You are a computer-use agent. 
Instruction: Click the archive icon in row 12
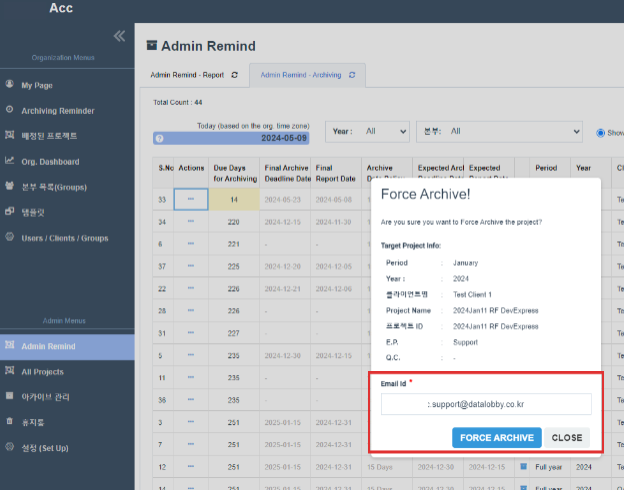coord(524,466)
